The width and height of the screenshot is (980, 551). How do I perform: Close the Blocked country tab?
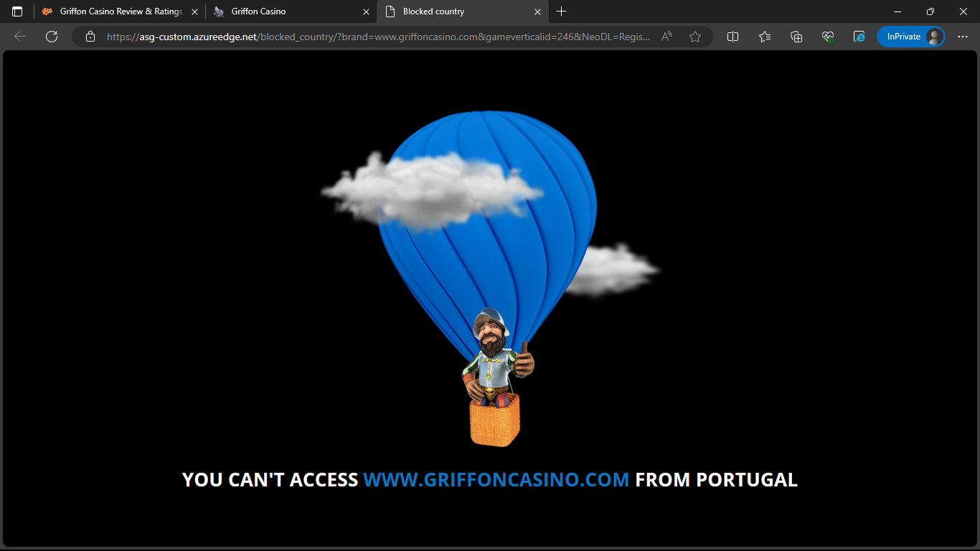(x=538, y=11)
